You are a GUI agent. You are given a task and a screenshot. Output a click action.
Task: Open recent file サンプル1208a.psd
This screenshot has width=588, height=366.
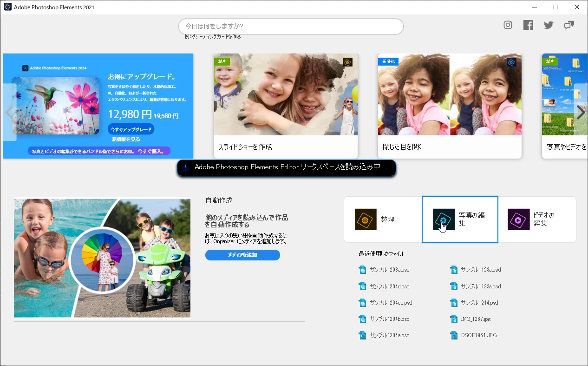tap(390, 270)
